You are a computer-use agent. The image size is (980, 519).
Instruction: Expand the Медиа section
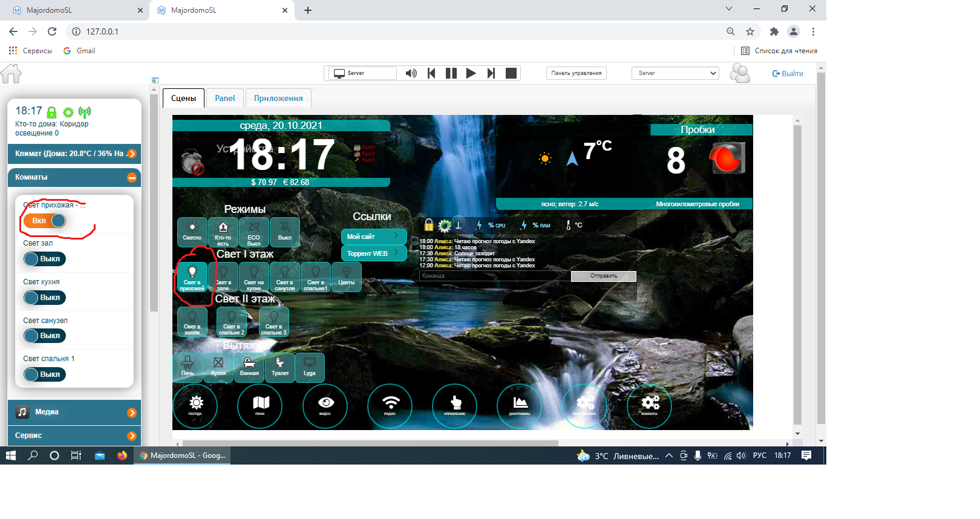[x=131, y=413]
